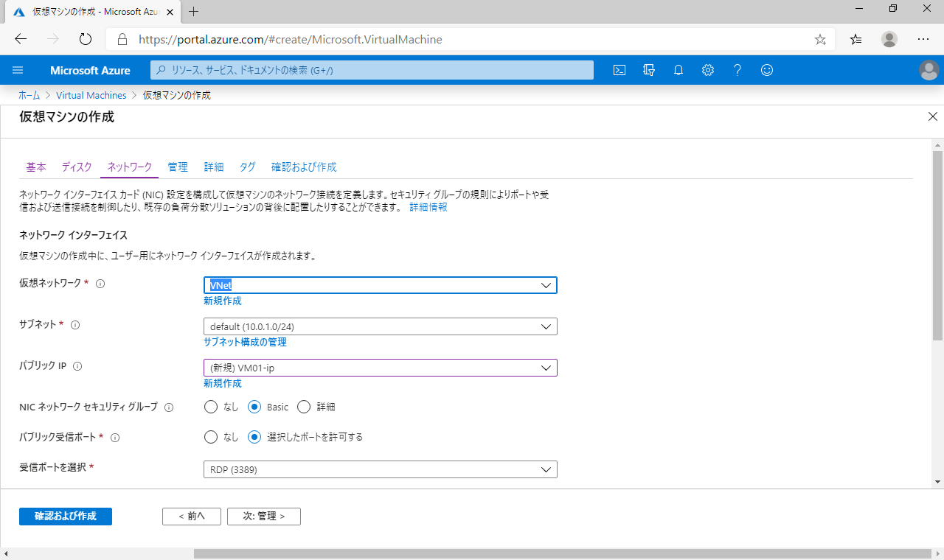
Task: Switch to the 基本 tab
Action: pos(36,167)
